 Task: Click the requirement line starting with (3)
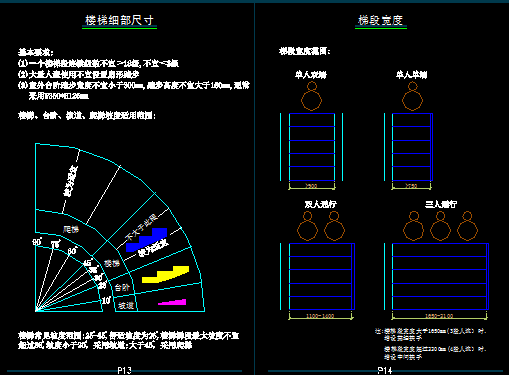coord(134,91)
